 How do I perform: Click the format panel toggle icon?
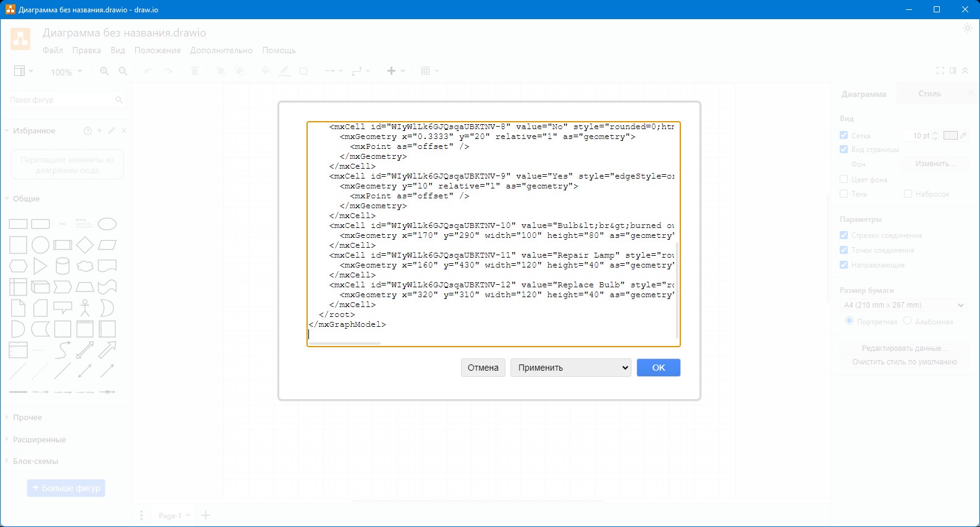coord(953,70)
